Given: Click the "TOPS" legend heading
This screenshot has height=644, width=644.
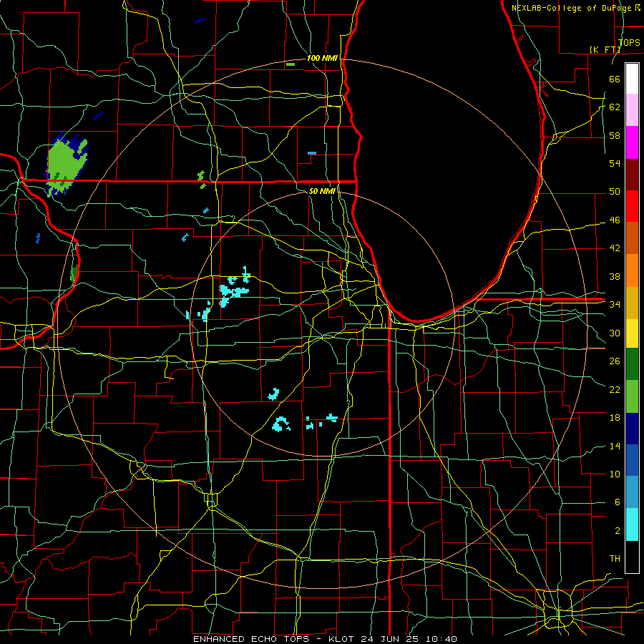Looking at the screenshot, I should tap(629, 42).
